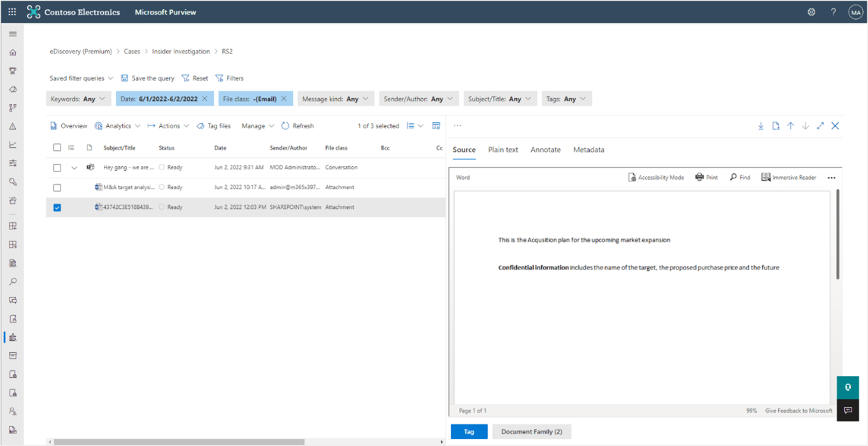This screenshot has height=446, width=868.
Task: Open the settings gear icon
Action: point(811,12)
